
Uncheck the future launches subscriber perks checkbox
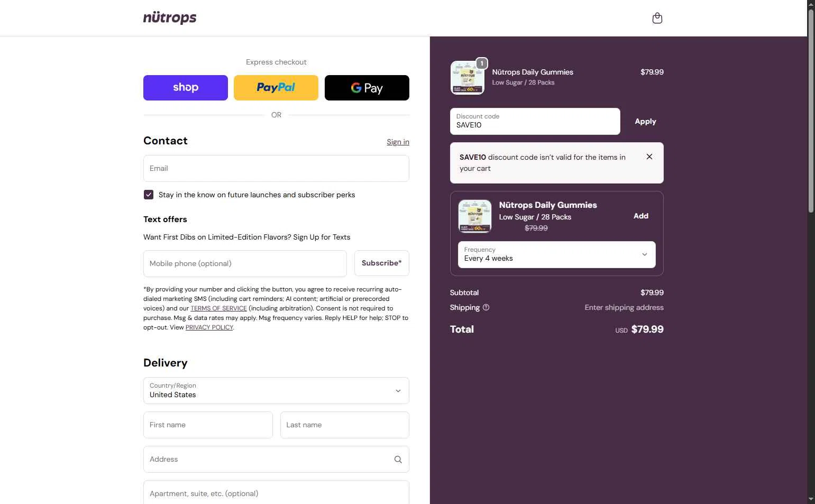(x=149, y=195)
